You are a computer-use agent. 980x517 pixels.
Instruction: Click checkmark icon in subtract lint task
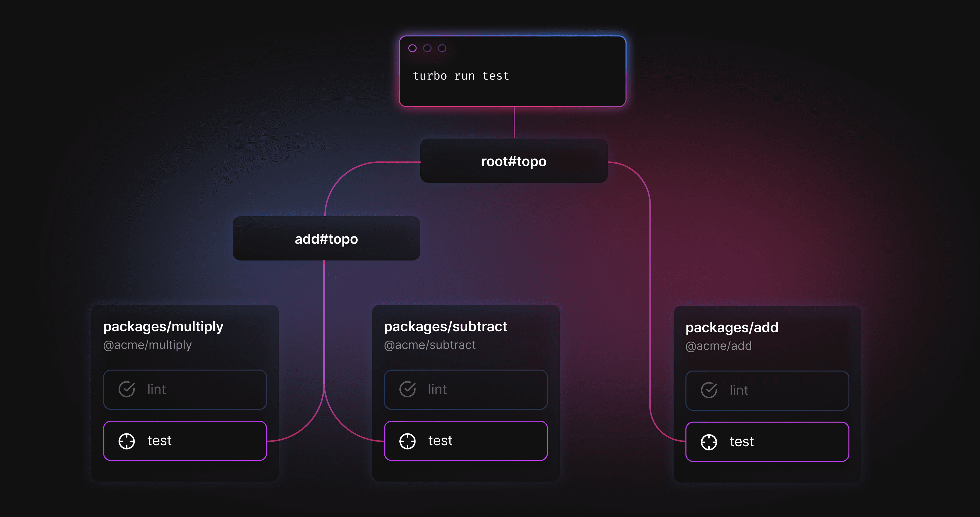click(x=408, y=389)
